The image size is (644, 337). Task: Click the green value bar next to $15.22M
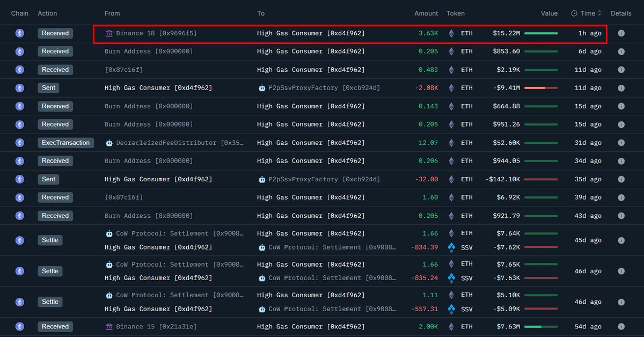pos(541,33)
